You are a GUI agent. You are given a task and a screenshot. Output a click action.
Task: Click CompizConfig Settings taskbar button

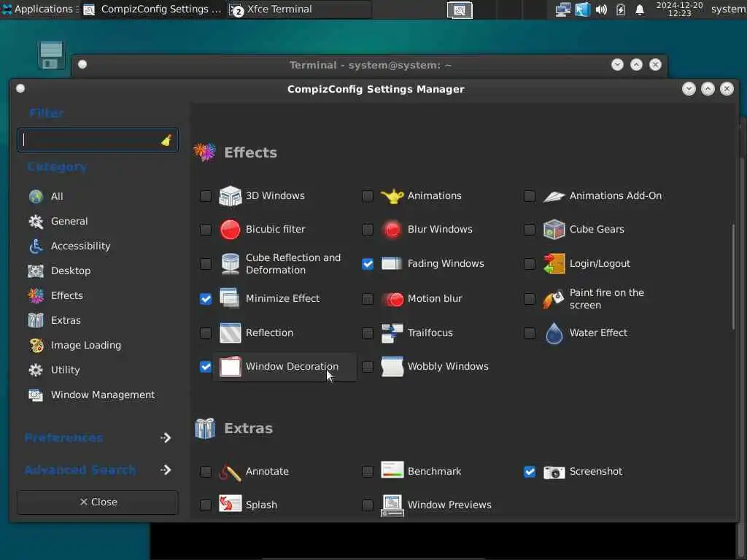(x=152, y=9)
